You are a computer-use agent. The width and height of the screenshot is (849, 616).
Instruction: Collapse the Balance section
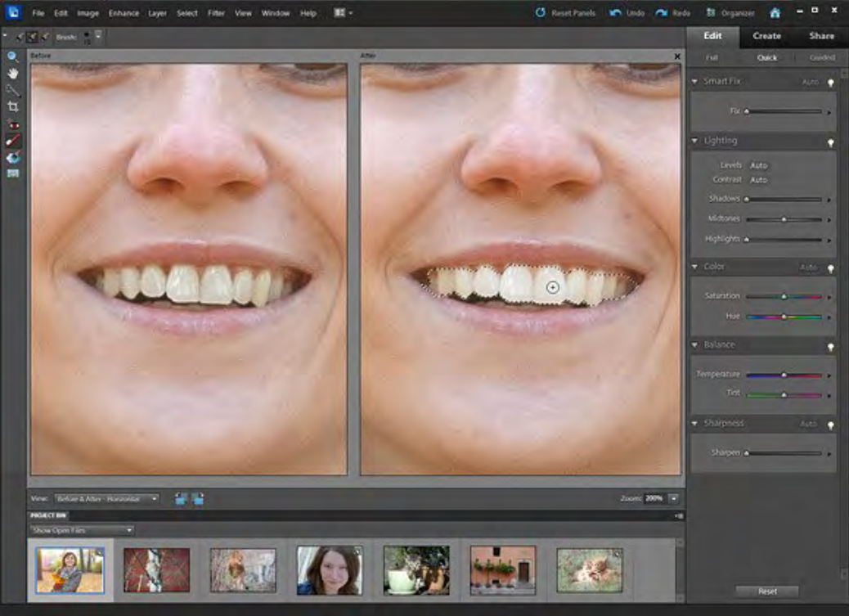click(x=695, y=345)
